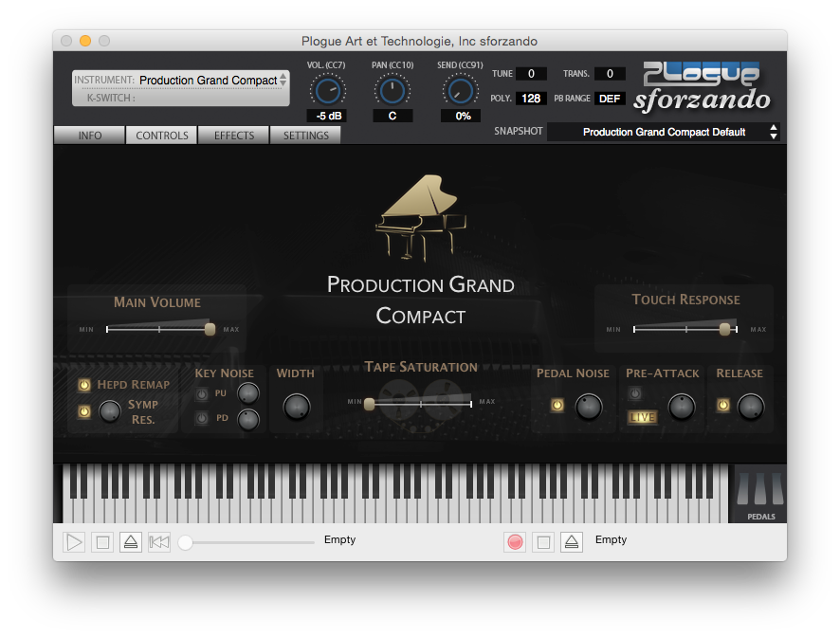Click the left player Eject icon
The image size is (840, 637).
pyautogui.click(x=131, y=543)
